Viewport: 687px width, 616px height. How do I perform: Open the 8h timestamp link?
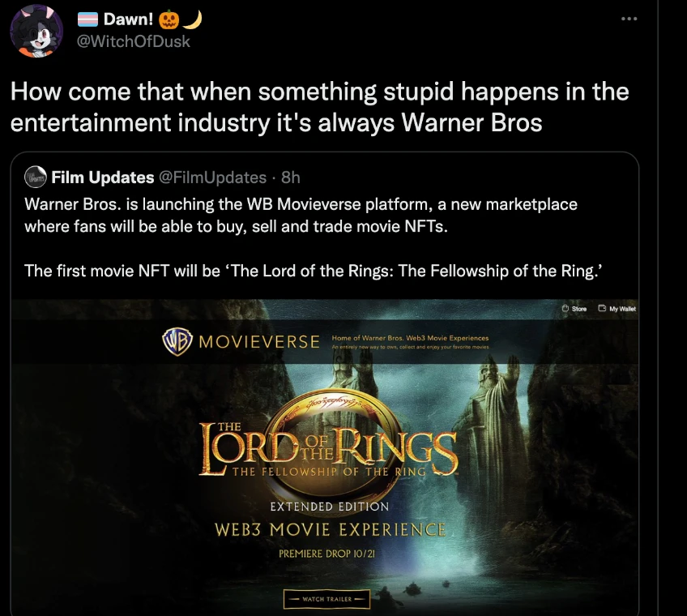tap(291, 178)
